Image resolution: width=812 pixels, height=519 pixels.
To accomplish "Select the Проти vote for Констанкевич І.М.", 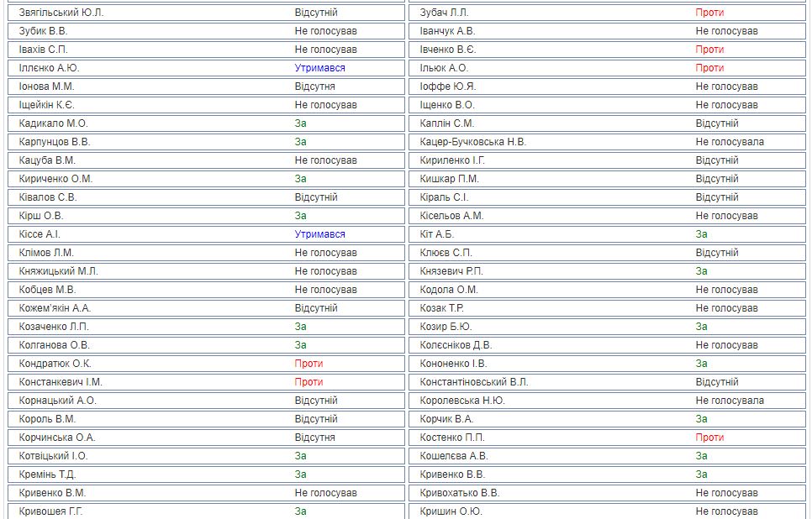I will point(308,382).
